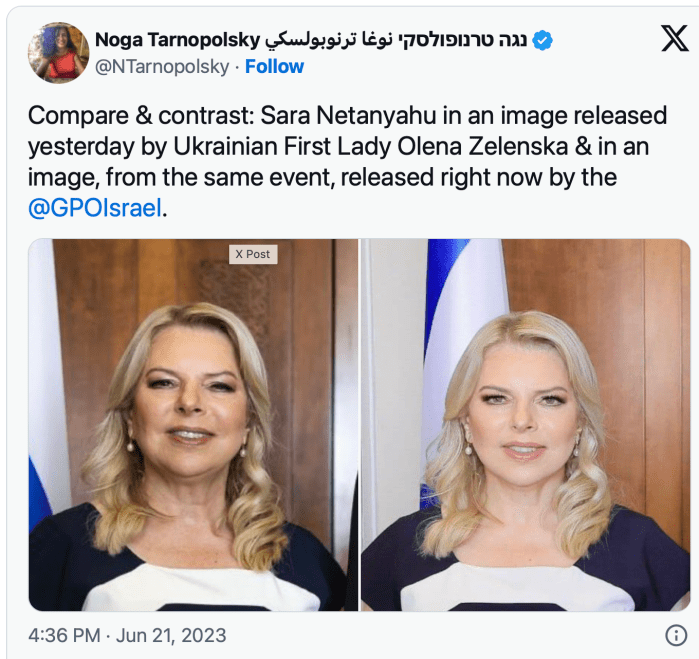This screenshot has width=699, height=659.
Task: Open the @GPOIsrael mention link
Action: 94,208
